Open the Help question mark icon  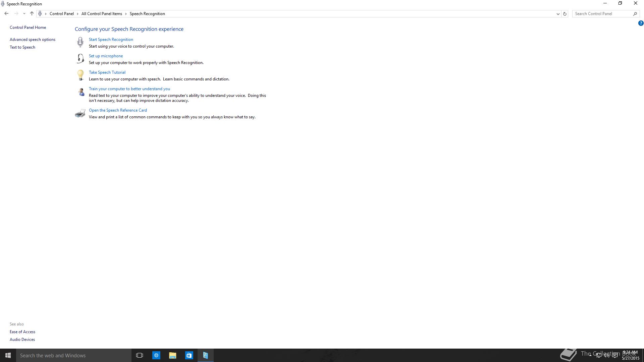tap(641, 23)
